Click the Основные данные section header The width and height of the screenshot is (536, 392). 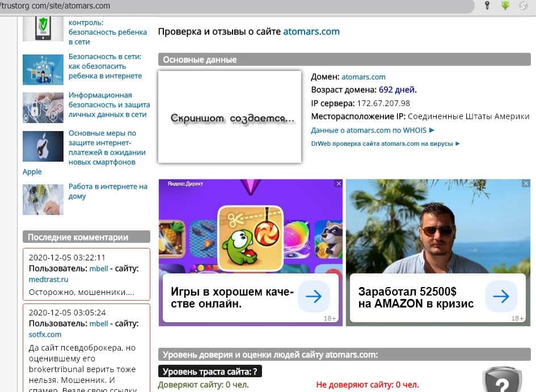coord(345,60)
